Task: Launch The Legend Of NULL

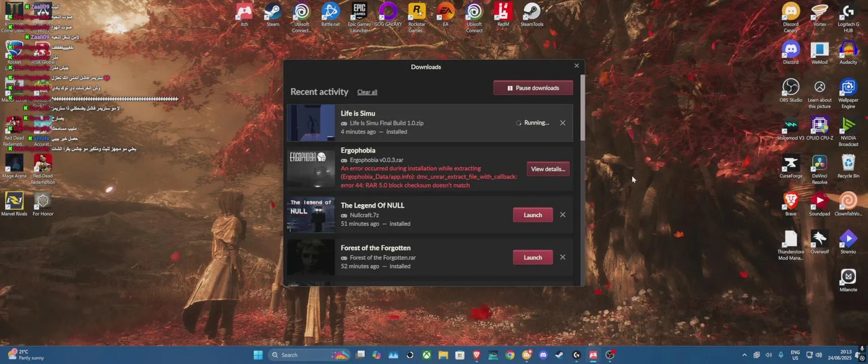Action: 533,215
